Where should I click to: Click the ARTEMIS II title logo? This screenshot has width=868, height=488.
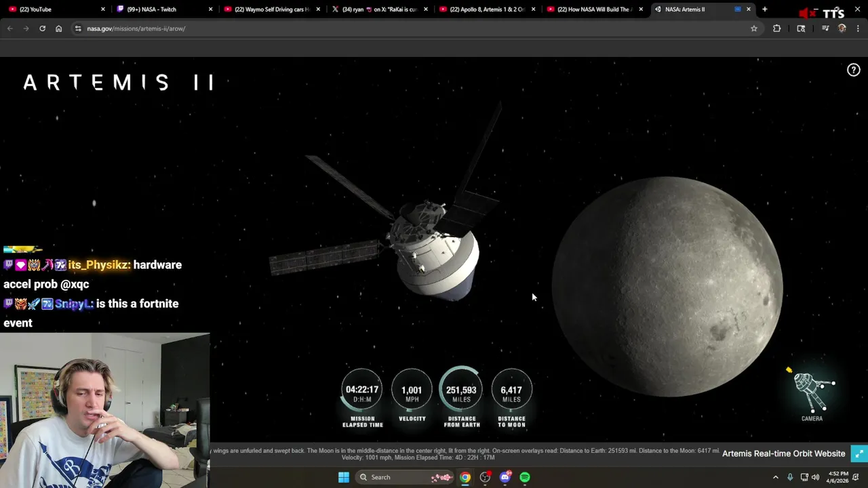119,83
